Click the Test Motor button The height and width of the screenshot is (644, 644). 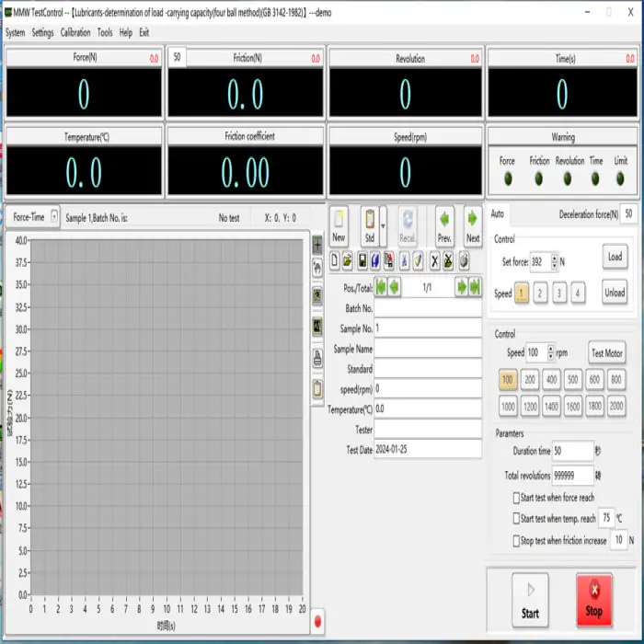pos(606,353)
